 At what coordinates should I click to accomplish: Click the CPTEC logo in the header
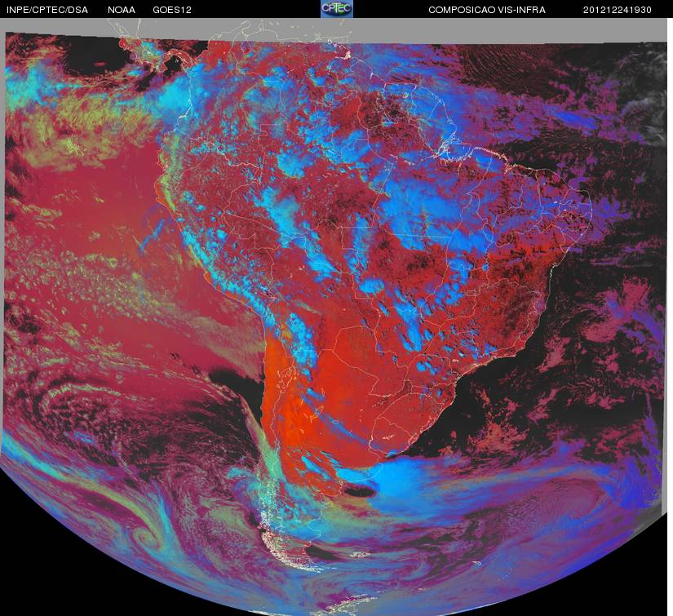coord(337,9)
